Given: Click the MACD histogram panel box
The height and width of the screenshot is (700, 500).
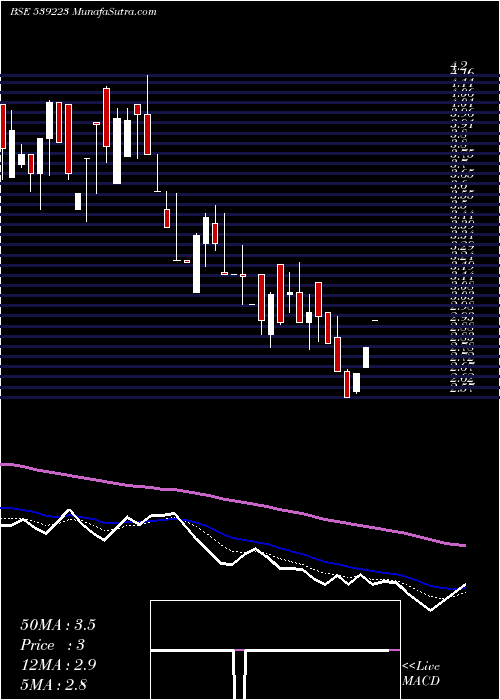Looking at the screenshot, I should click(275, 650).
